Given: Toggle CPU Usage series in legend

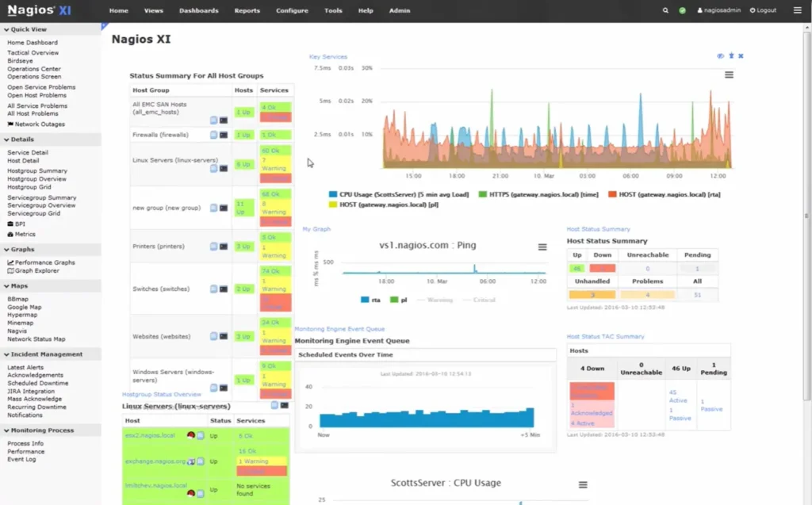Looking at the screenshot, I should pyautogui.click(x=399, y=194).
